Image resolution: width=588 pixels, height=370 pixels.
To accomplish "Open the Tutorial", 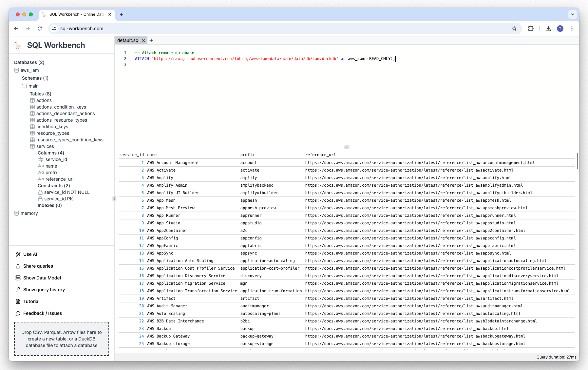I will pyautogui.click(x=31, y=301).
